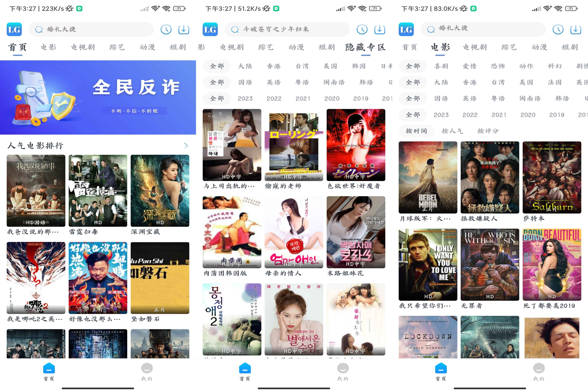Filter by year 2020 in right screen

coord(528,115)
